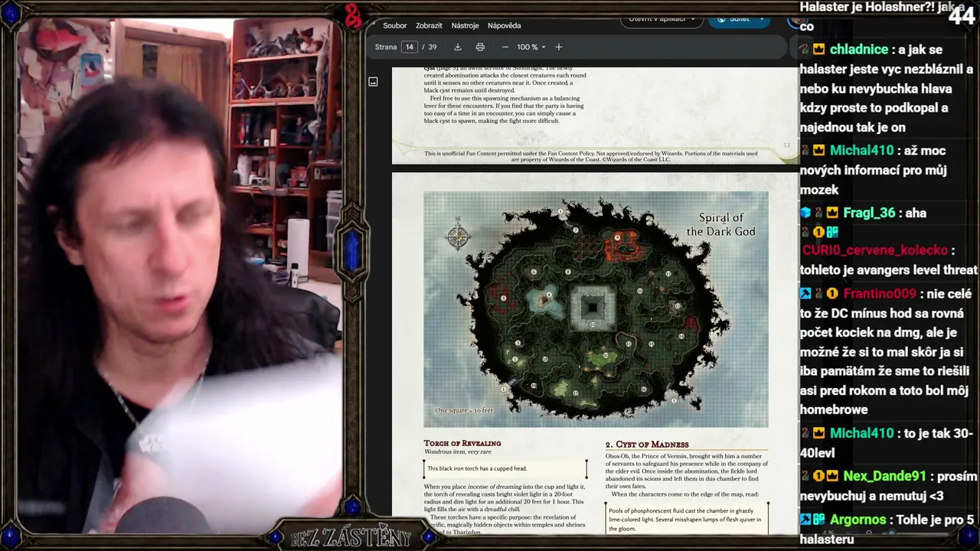Open the Nástroje menu
This screenshot has height=551, width=980.
(x=465, y=25)
